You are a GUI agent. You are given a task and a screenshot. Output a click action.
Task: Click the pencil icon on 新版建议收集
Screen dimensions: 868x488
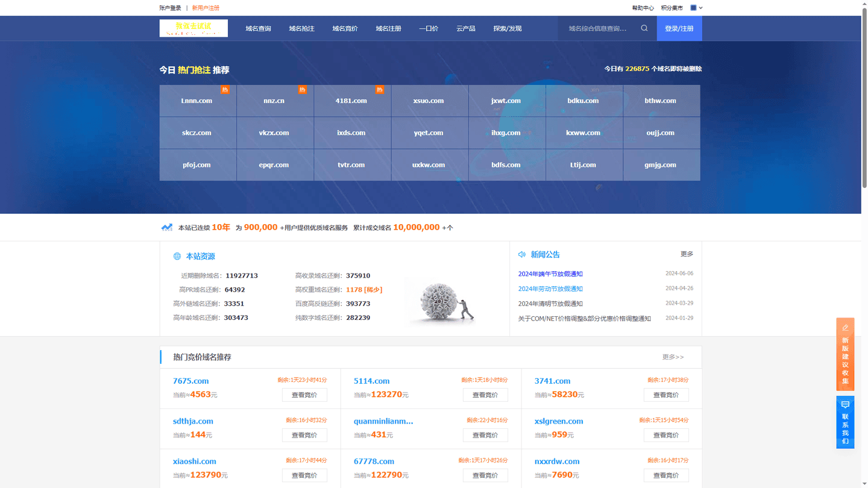845,328
